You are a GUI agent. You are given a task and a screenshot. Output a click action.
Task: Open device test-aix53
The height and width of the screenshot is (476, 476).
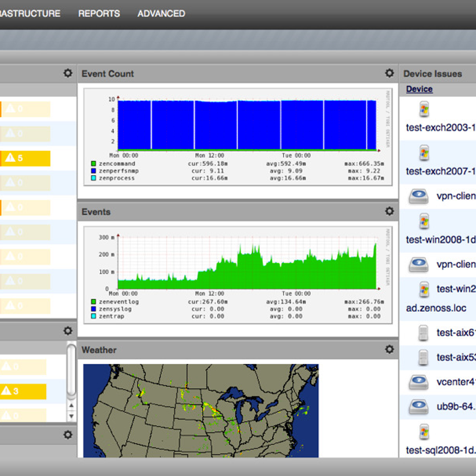456,357
